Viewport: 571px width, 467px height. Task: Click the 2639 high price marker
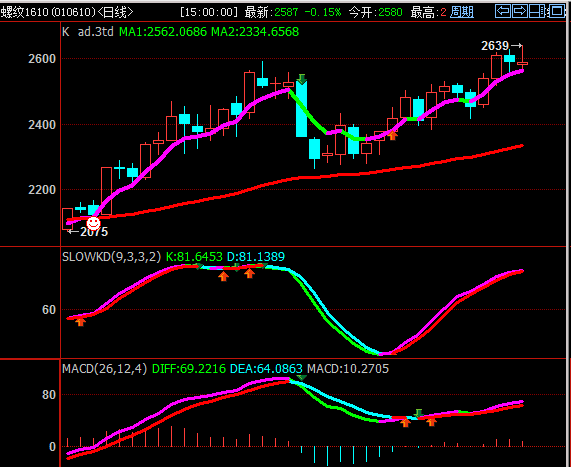pos(495,46)
